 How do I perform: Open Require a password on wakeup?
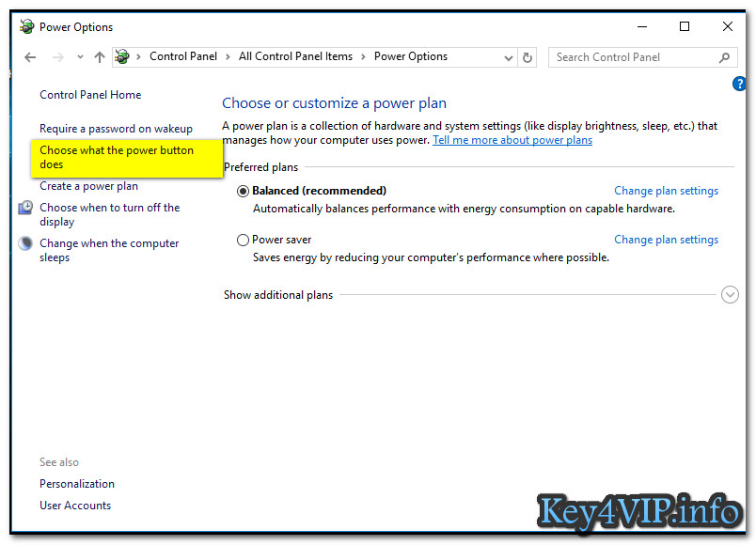coord(117,129)
